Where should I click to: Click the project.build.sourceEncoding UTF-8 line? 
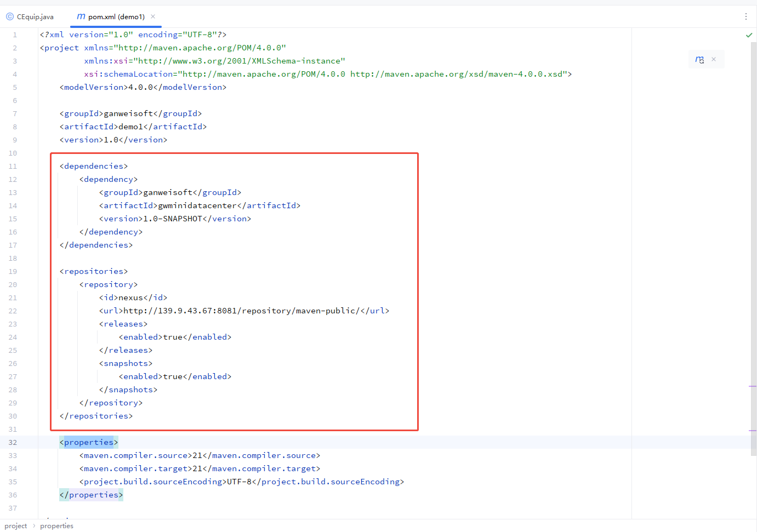[x=242, y=482]
